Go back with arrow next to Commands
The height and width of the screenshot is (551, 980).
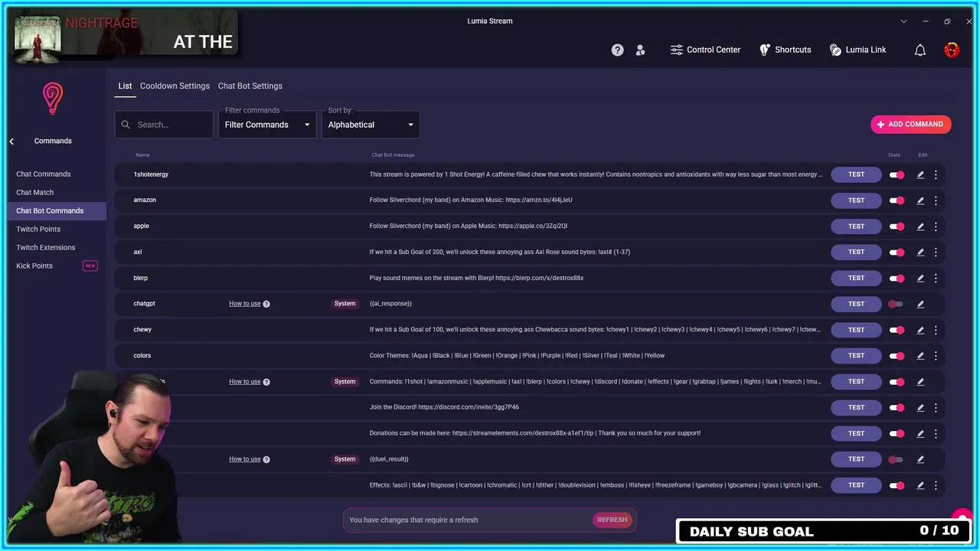(11, 141)
